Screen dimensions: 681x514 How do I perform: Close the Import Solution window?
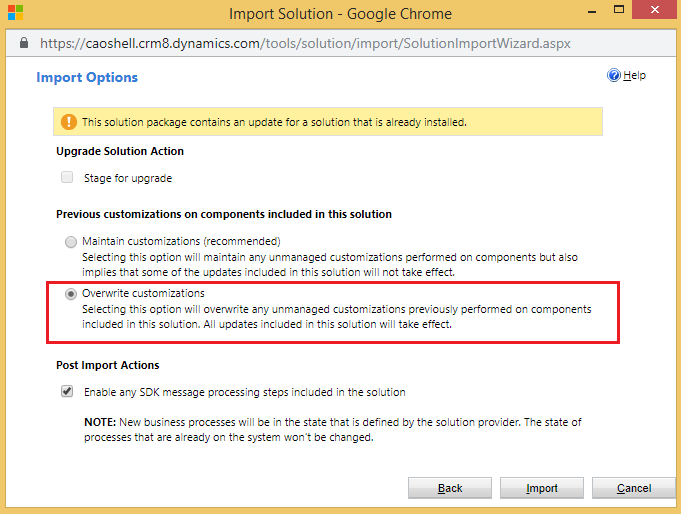tap(655, 10)
